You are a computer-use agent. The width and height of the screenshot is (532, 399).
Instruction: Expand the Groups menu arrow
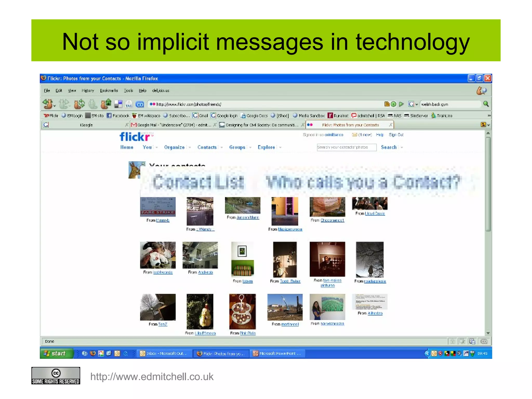coord(250,148)
